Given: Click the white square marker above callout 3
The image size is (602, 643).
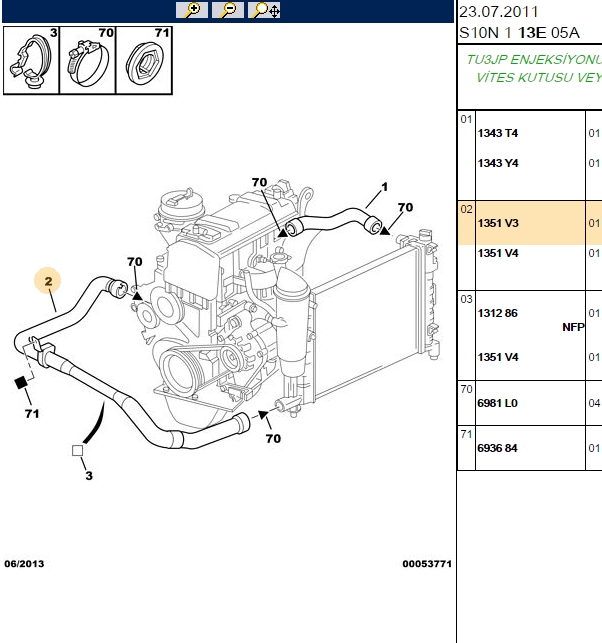Looking at the screenshot, I should pyautogui.click(x=78, y=451).
